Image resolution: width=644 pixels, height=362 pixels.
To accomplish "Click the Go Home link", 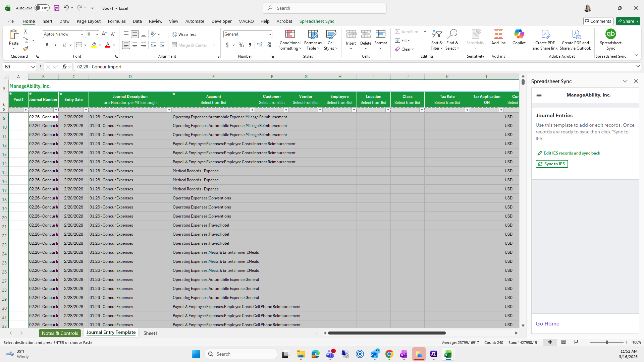I will click(x=547, y=324).
